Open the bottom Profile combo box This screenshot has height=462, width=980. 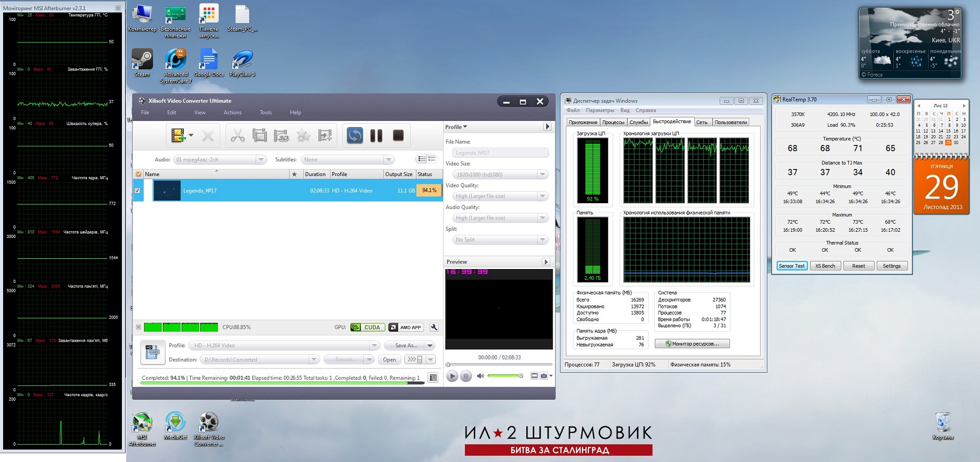tap(284, 346)
